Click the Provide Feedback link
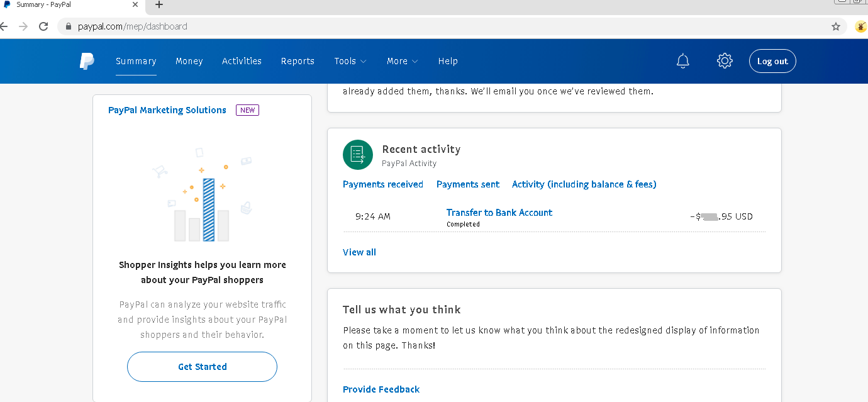This screenshot has height=402, width=868. 381,389
